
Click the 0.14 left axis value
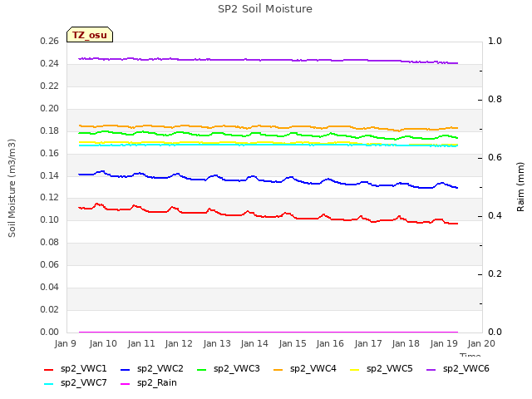[x=50, y=175]
